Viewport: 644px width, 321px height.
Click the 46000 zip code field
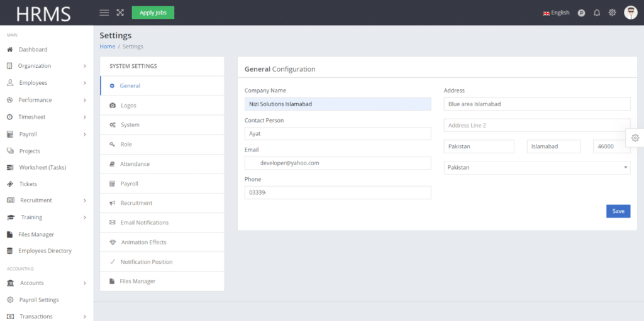coord(611,146)
